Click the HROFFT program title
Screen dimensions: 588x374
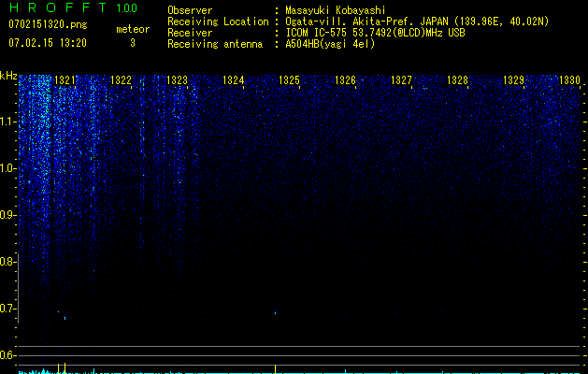pyautogui.click(x=58, y=7)
